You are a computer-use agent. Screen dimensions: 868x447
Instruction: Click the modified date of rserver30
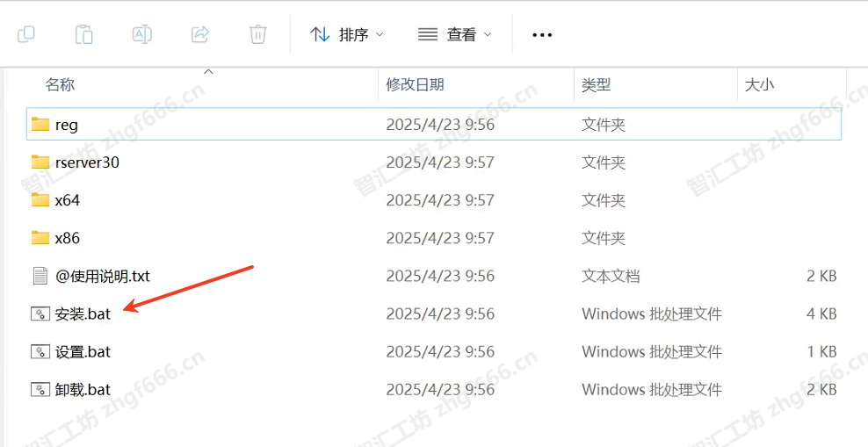440,162
